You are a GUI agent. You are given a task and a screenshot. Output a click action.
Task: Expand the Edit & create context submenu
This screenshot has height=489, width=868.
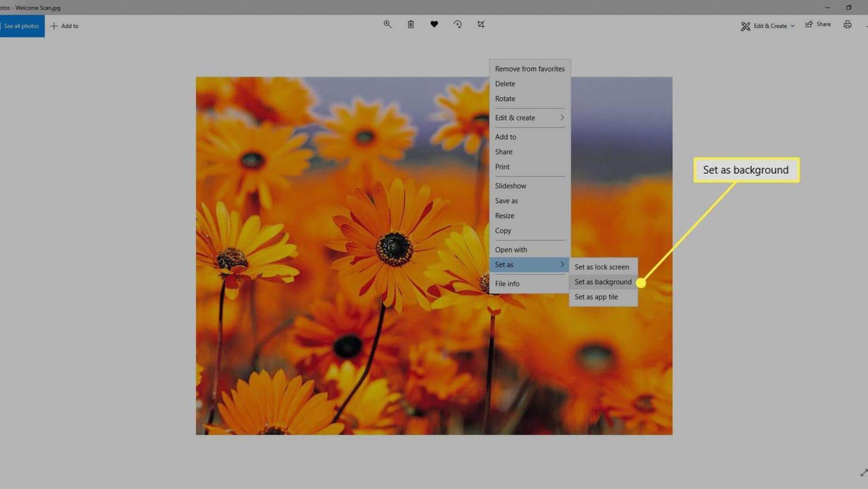click(562, 118)
